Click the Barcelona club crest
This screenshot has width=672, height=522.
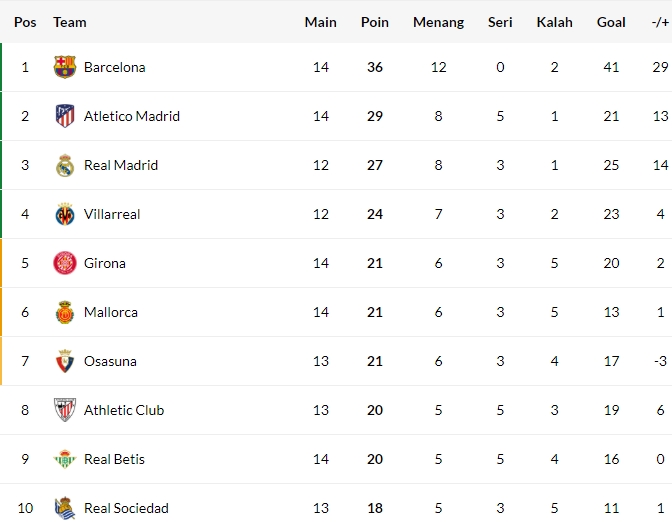(x=65, y=67)
